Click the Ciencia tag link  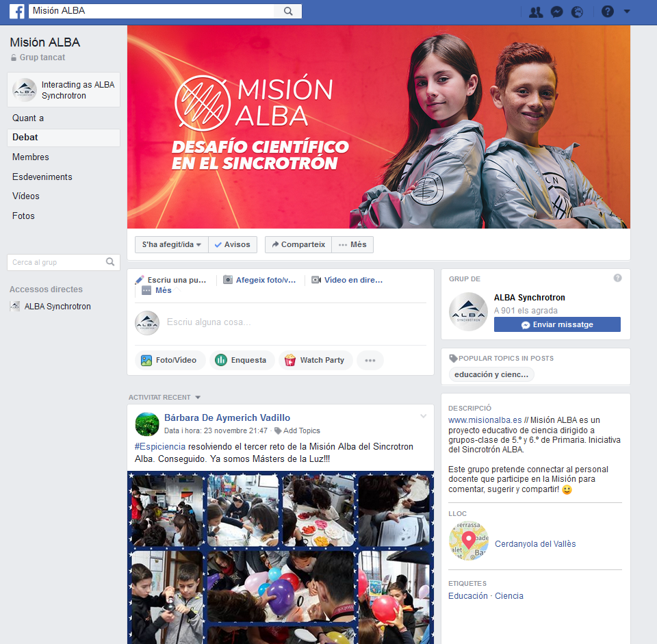pos(509,596)
